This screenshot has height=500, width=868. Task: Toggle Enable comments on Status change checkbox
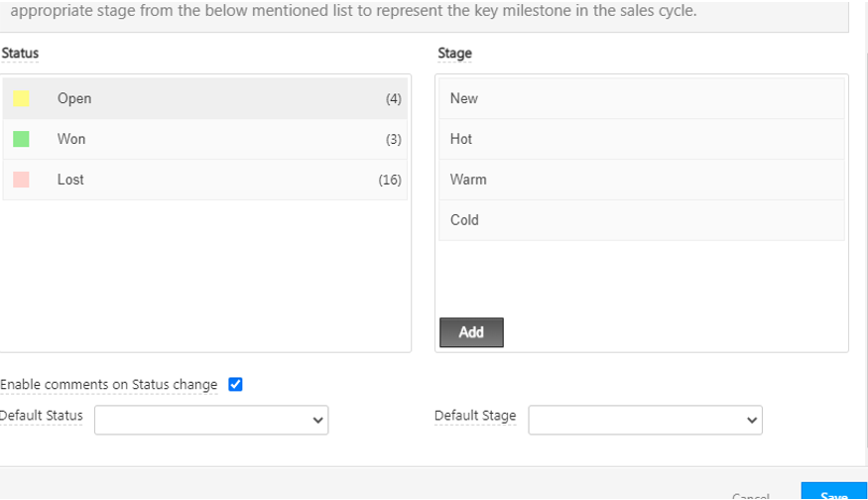(x=235, y=385)
